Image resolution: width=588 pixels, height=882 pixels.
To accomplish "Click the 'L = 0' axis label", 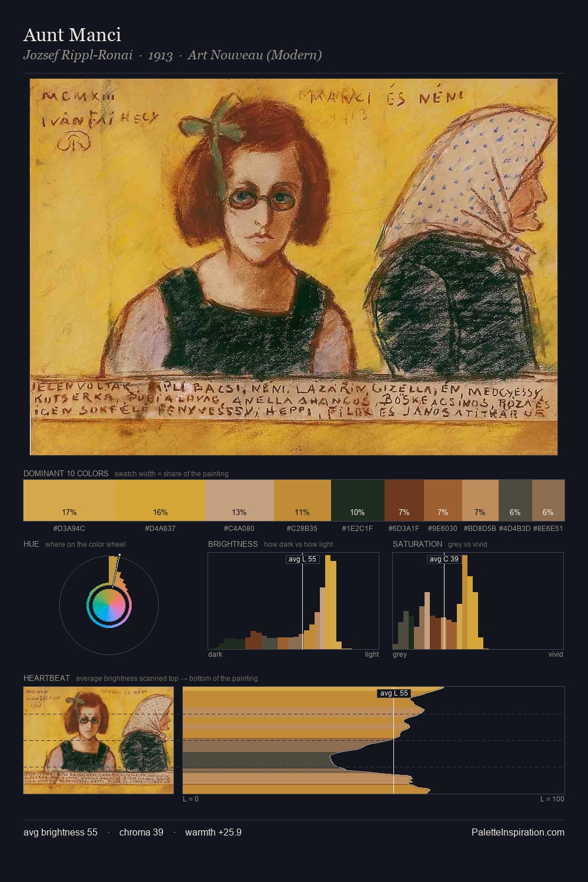I will tap(191, 799).
